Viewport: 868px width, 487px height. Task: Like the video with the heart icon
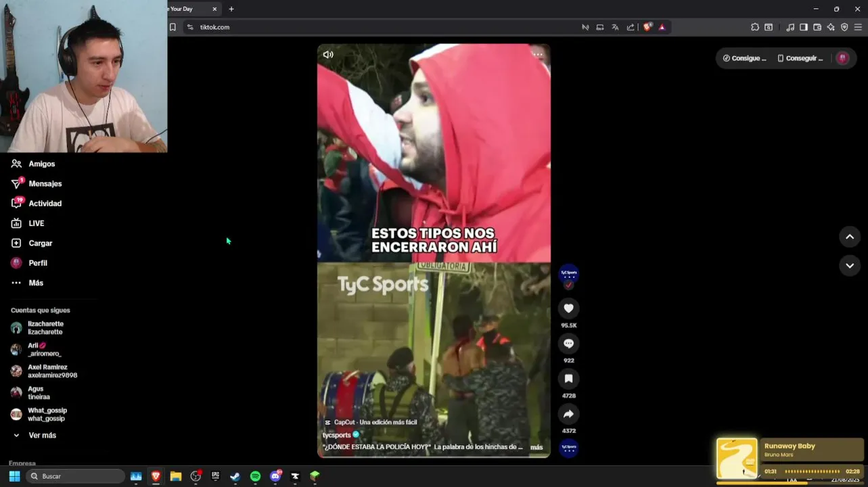click(569, 308)
